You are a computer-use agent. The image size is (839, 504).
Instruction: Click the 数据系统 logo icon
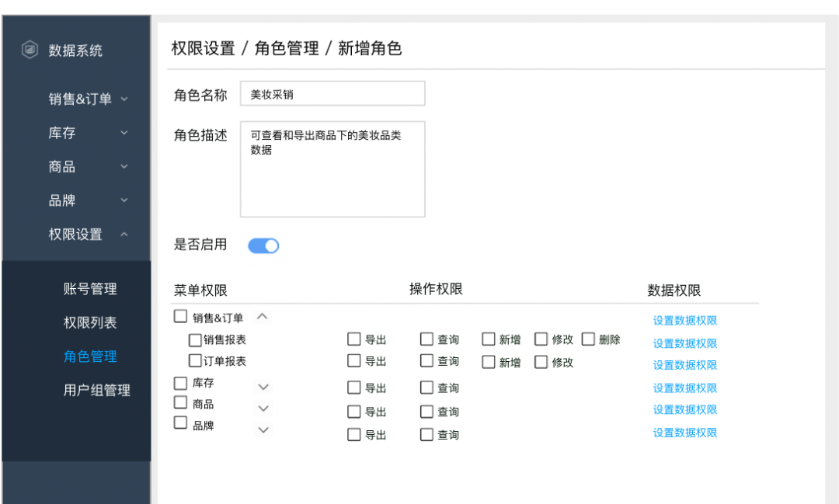[x=29, y=50]
